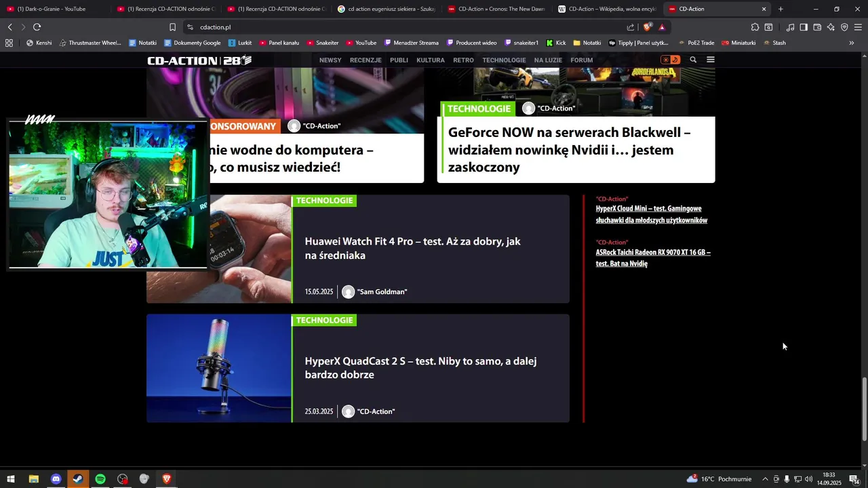Viewport: 868px width, 488px height.
Task: Open the NA LUZIE menu item
Action: pyautogui.click(x=548, y=60)
